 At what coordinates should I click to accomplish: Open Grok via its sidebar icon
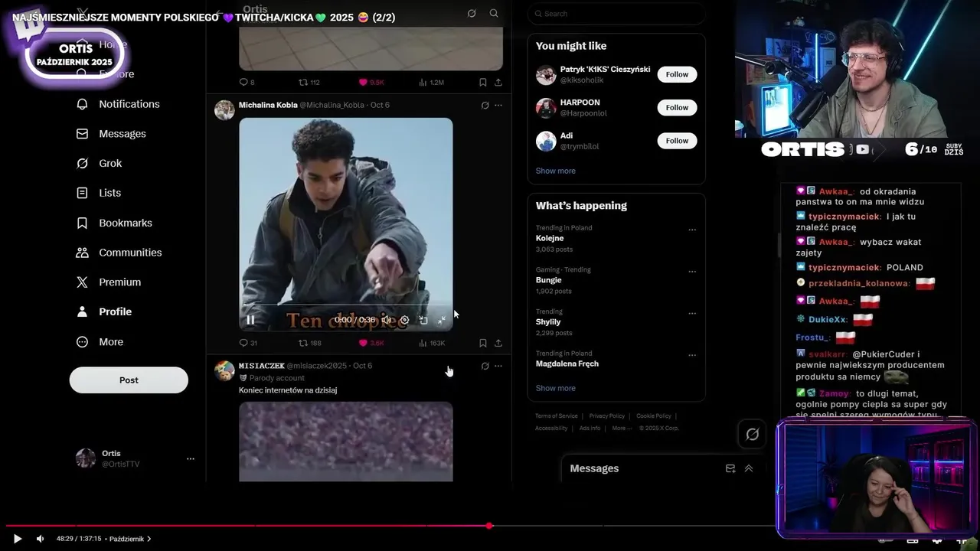[82, 163]
